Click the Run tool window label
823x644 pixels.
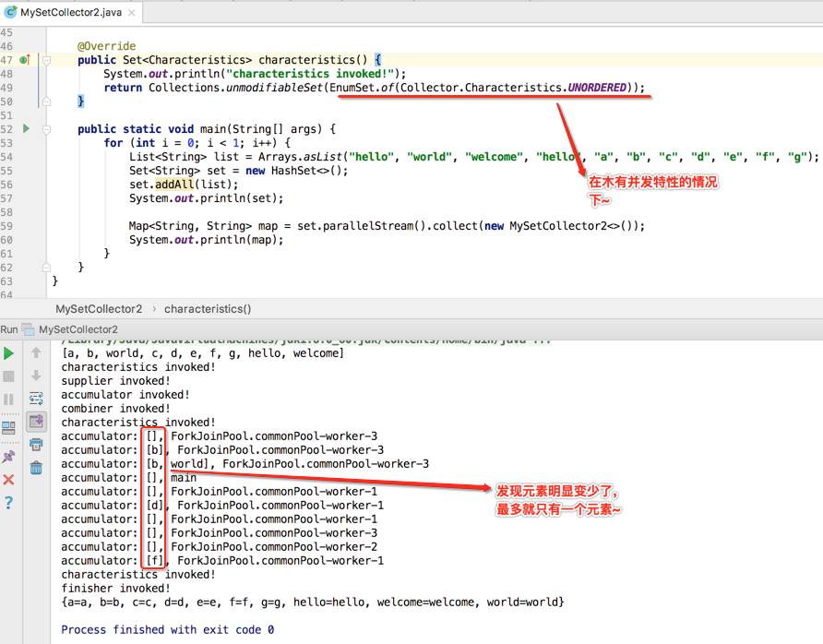pyautogui.click(x=9, y=329)
